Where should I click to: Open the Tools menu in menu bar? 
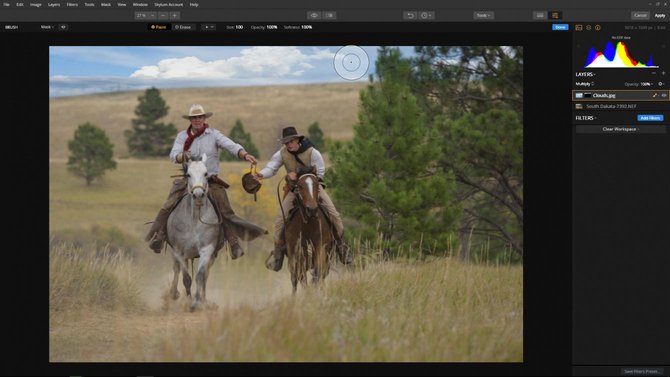(89, 4)
